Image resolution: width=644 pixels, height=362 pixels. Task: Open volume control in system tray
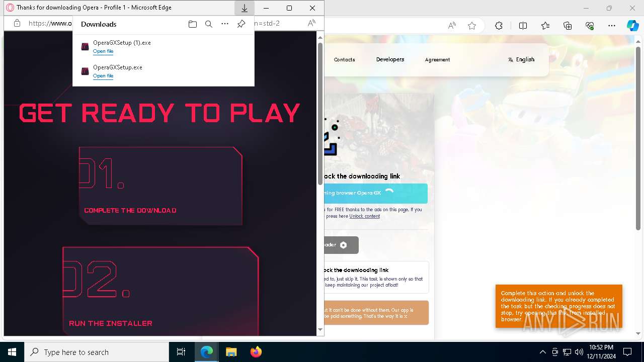tap(579, 352)
